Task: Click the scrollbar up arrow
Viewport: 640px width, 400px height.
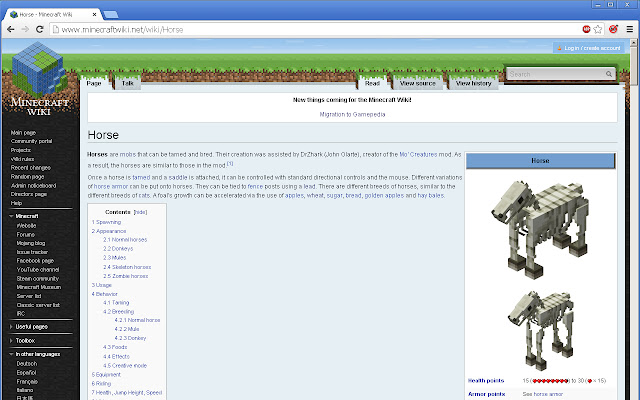Action: click(x=633, y=42)
